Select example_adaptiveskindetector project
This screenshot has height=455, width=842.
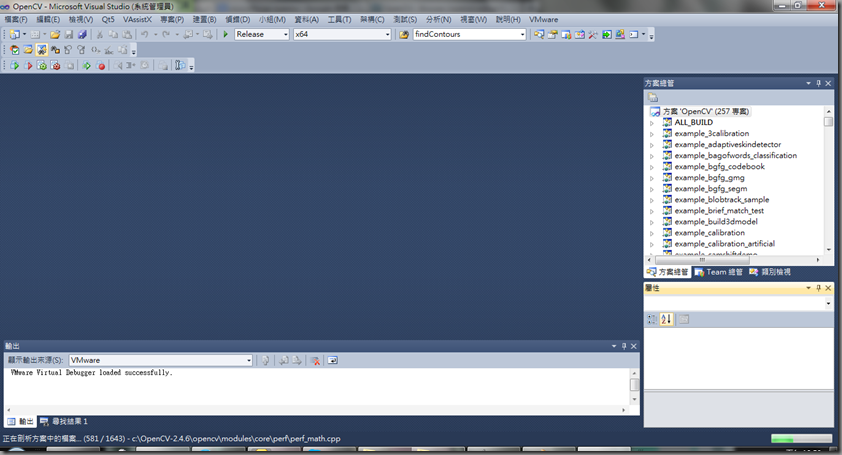[728, 145]
